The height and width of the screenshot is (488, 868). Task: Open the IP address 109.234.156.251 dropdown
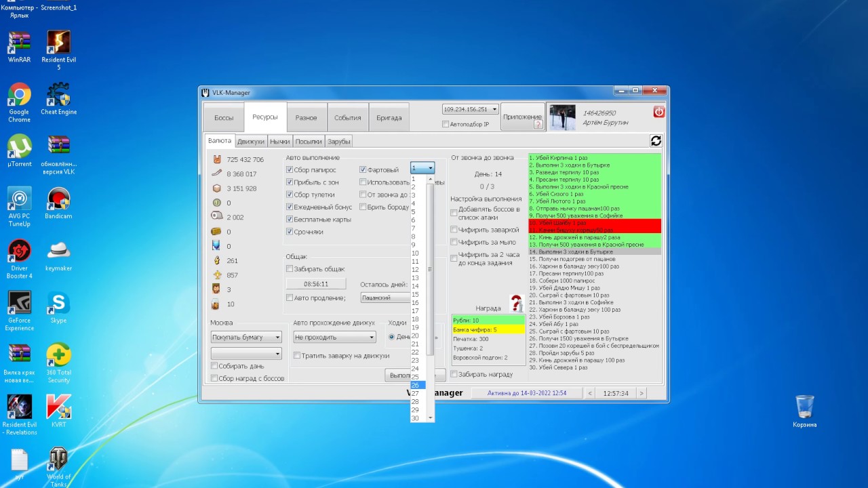471,109
